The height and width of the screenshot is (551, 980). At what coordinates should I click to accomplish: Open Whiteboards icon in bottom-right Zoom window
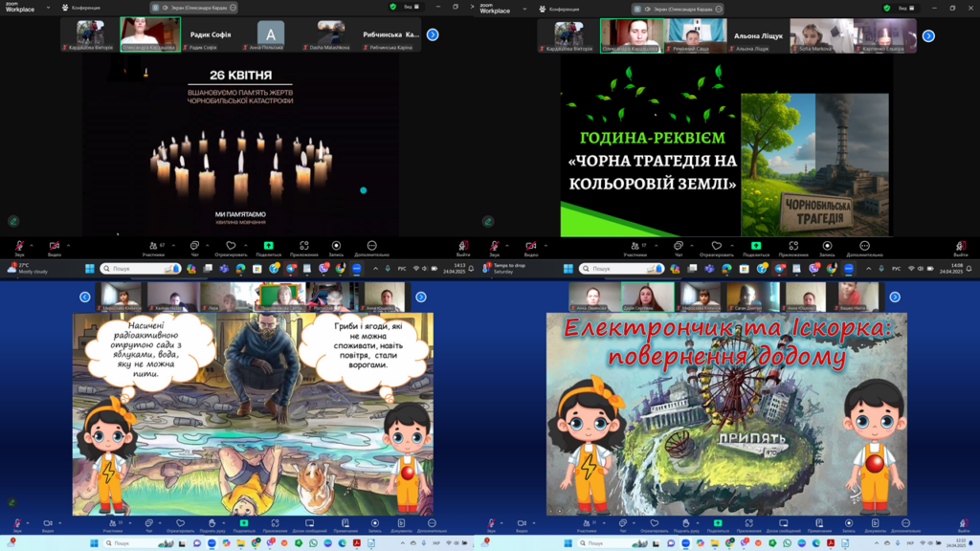pos(783,525)
